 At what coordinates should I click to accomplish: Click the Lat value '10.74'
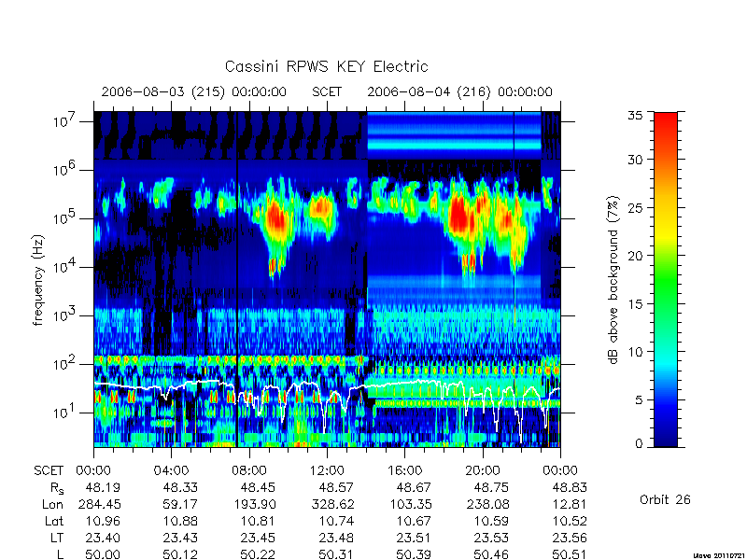pyautogui.click(x=336, y=521)
